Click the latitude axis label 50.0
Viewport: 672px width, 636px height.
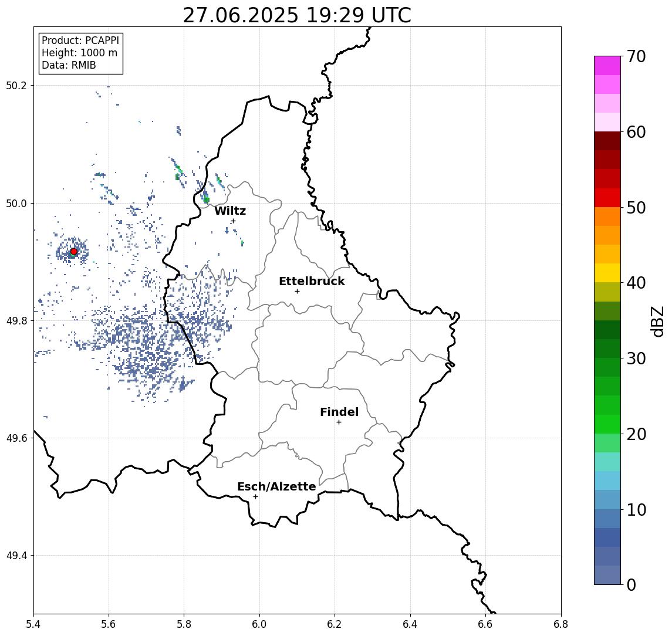tap(16, 203)
